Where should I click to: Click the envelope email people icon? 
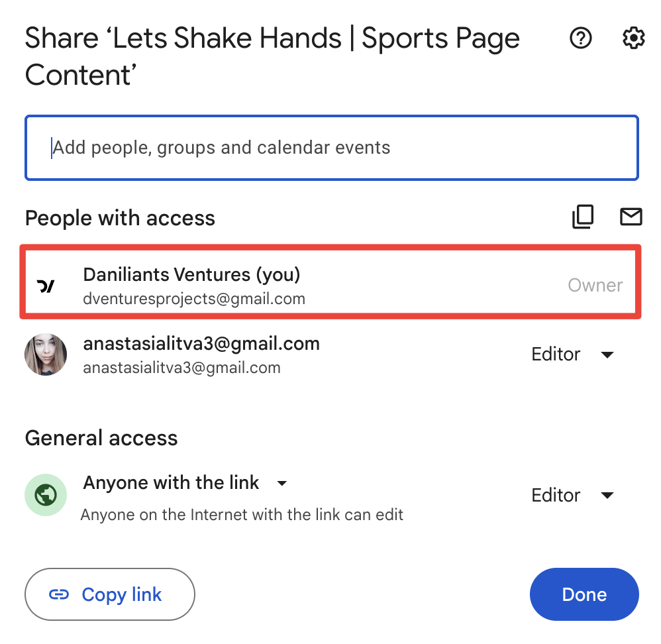tap(631, 217)
